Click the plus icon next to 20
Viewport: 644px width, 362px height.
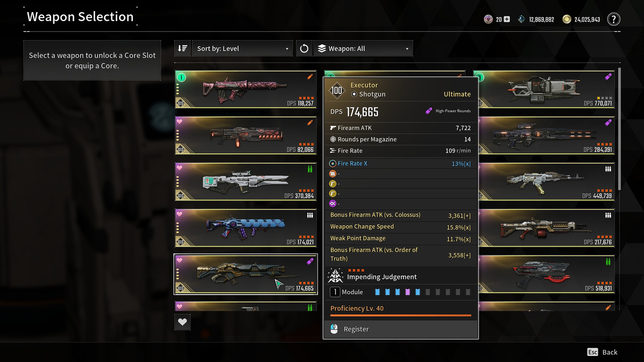click(507, 19)
